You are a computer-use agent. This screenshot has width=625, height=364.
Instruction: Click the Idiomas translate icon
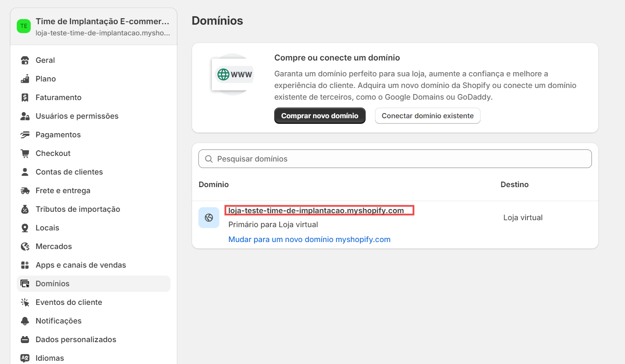(25, 358)
